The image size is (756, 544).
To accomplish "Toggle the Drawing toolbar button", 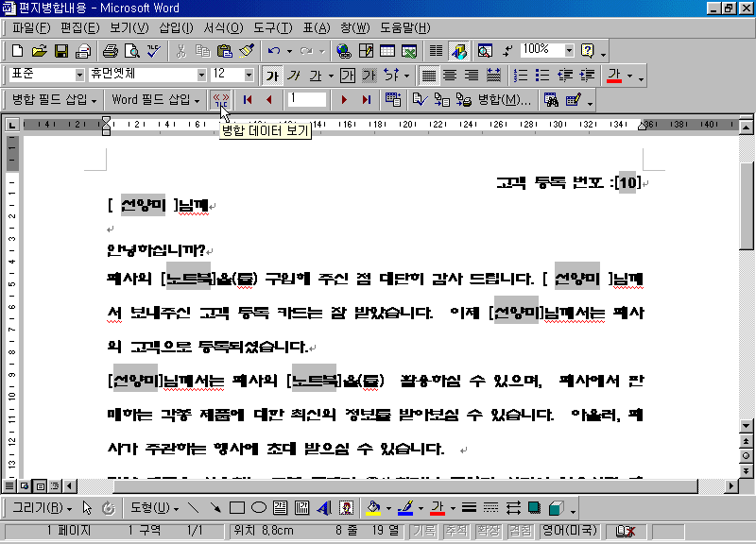I will click(x=458, y=51).
